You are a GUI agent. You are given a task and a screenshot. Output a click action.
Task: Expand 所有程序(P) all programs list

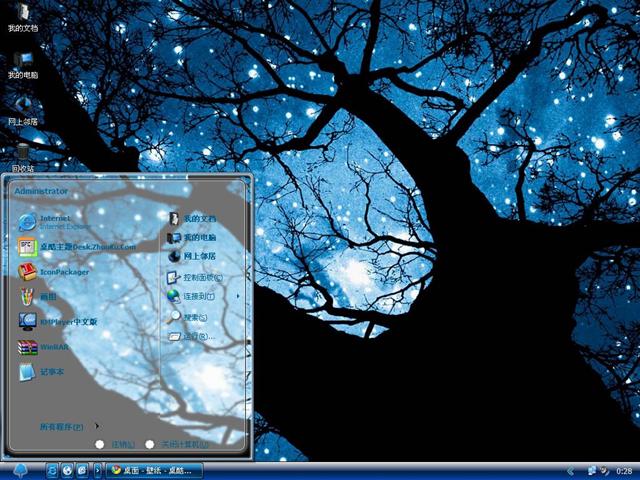[69, 427]
